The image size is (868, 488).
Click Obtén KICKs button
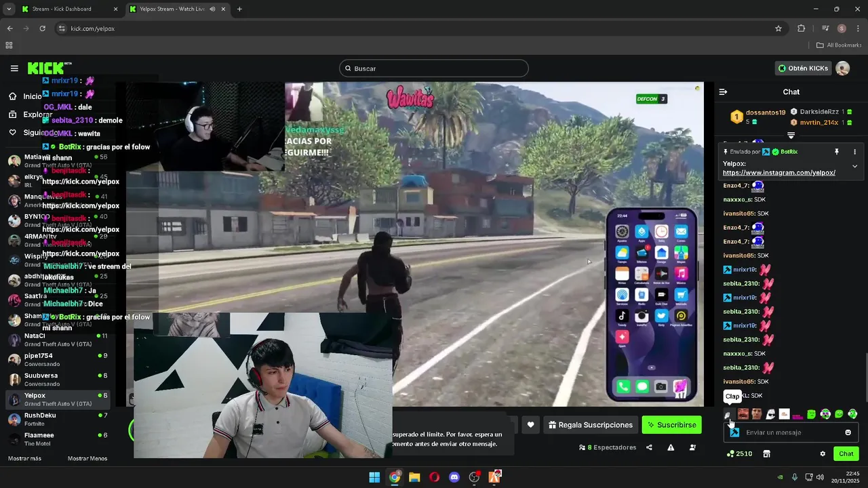[803, 68]
